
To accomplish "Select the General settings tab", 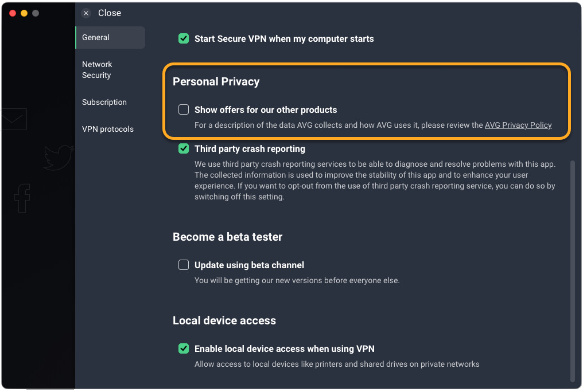I will click(110, 37).
